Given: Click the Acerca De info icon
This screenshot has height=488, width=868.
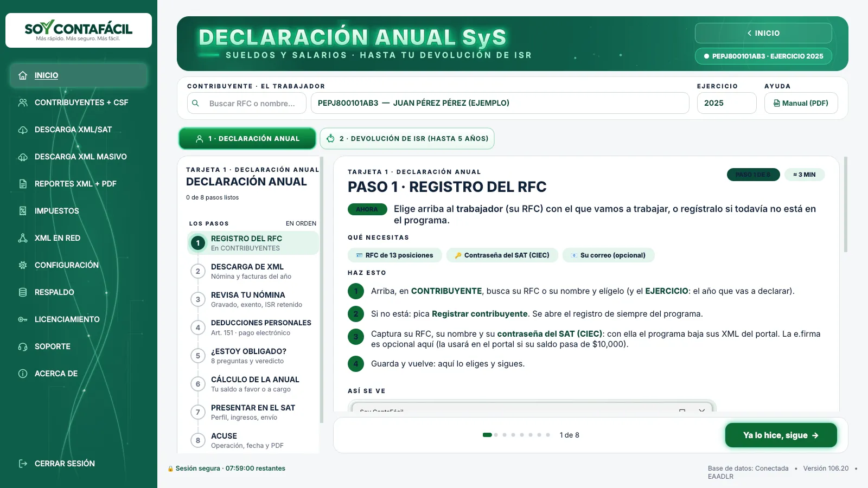Looking at the screenshot, I should pyautogui.click(x=23, y=374).
